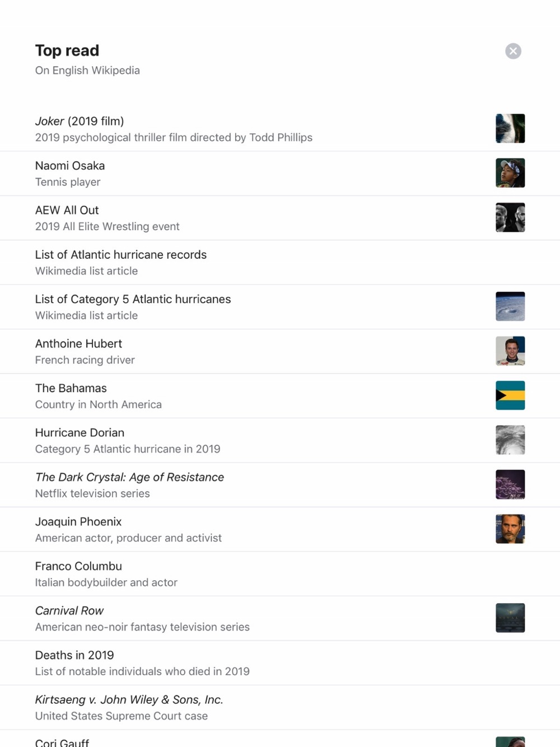Open the Naomi Osaka article title
Viewport: 560px width, 747px height.
tap(70, 166)
